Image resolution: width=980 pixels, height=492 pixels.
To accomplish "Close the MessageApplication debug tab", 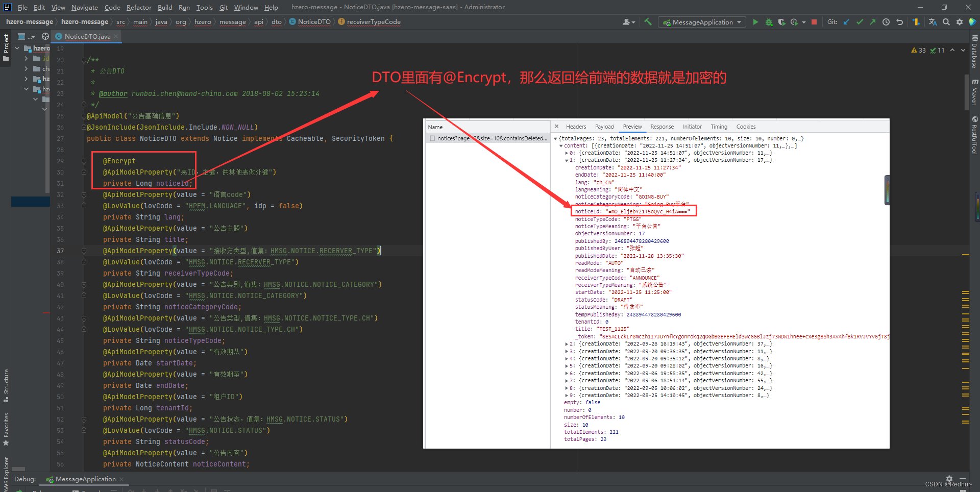I will coord(121,479).
